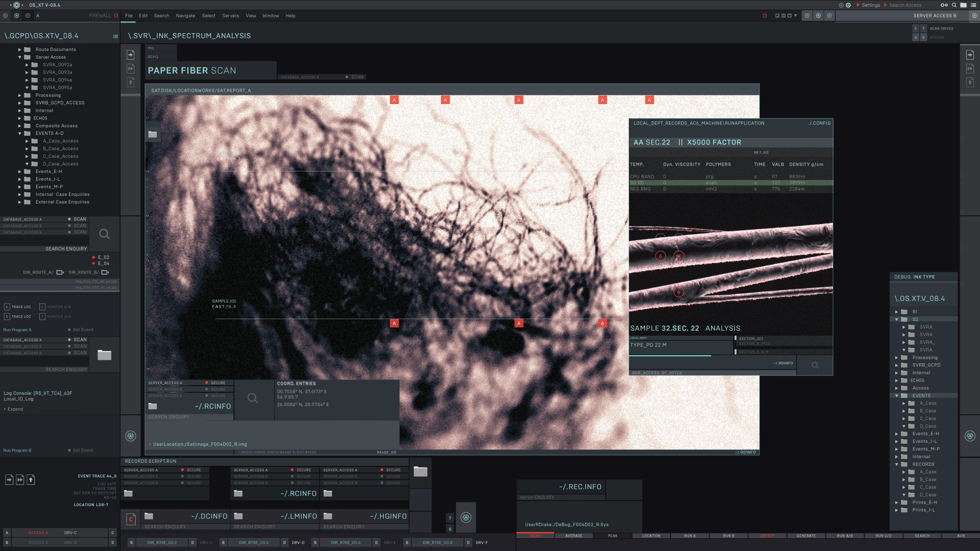The height and width of the screenshot is (551, 980).
Task: Expand the SVRA_0092a folder
Action: [27, 65]
